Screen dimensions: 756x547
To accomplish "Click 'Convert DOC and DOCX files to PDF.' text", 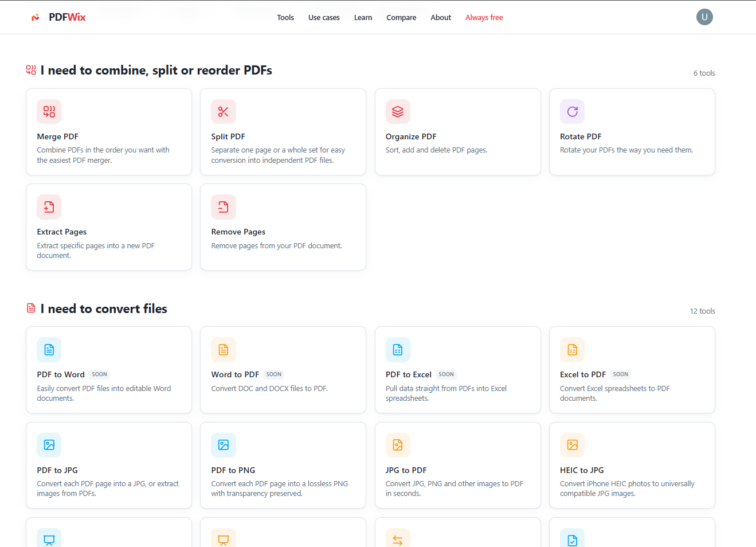I will click(x=269, y=389).
